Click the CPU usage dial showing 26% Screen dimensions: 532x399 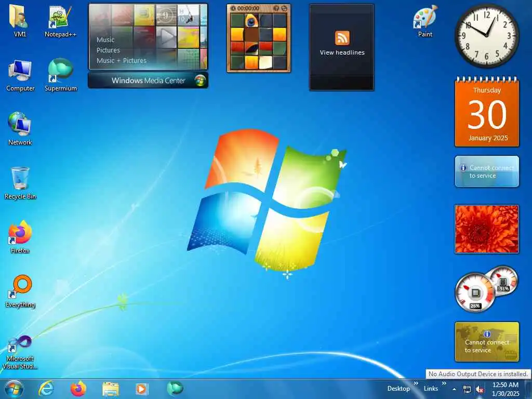click(x=475, y=293)
